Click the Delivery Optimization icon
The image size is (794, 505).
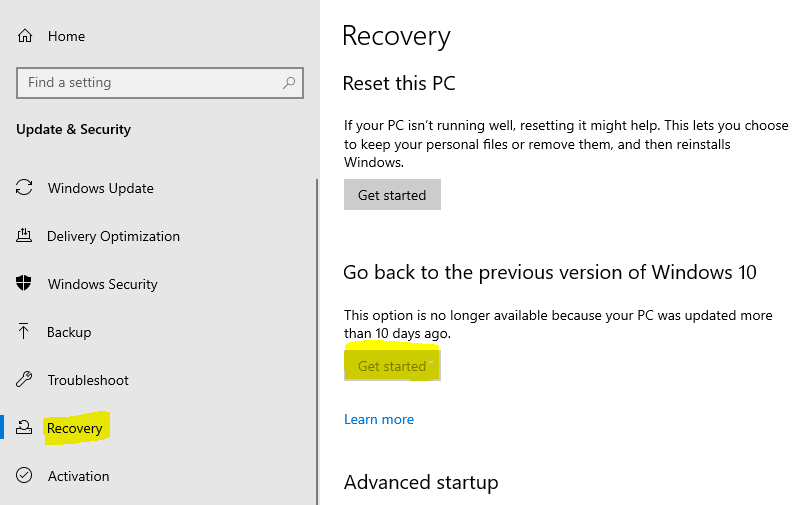[25, 236]
